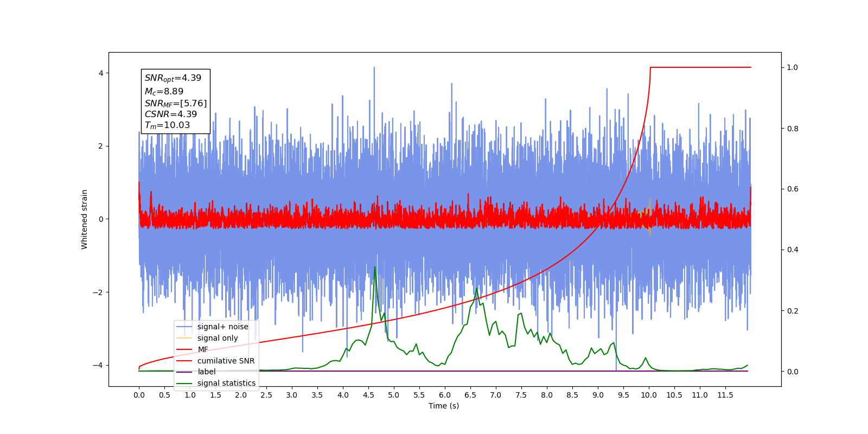
Task: Click the 4.0 time-axis tick label
Action: click(343, 395)
